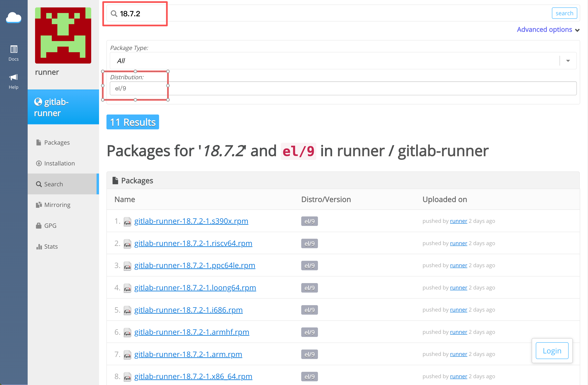
Task: Click the file icon in the Packages header
Action: [115, 181]
